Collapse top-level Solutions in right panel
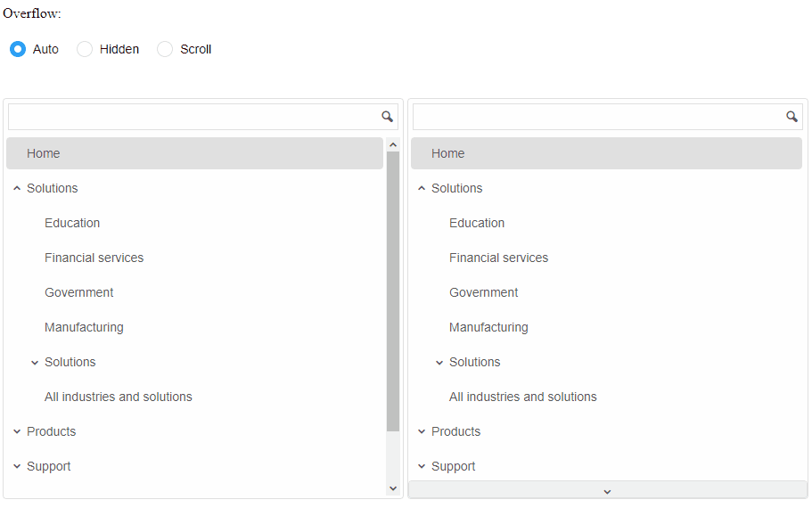 [x=422, y=188]
